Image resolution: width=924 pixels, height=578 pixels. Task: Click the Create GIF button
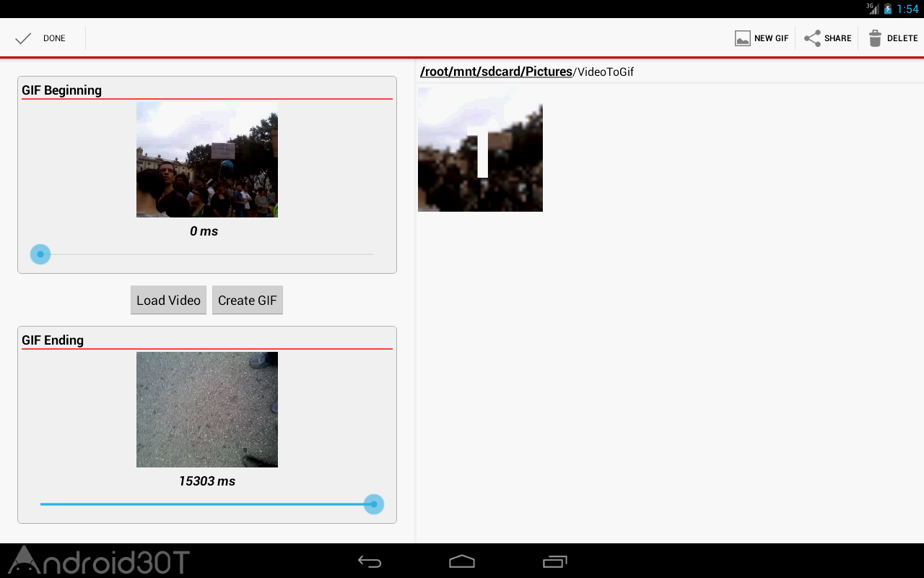[248, 301]
